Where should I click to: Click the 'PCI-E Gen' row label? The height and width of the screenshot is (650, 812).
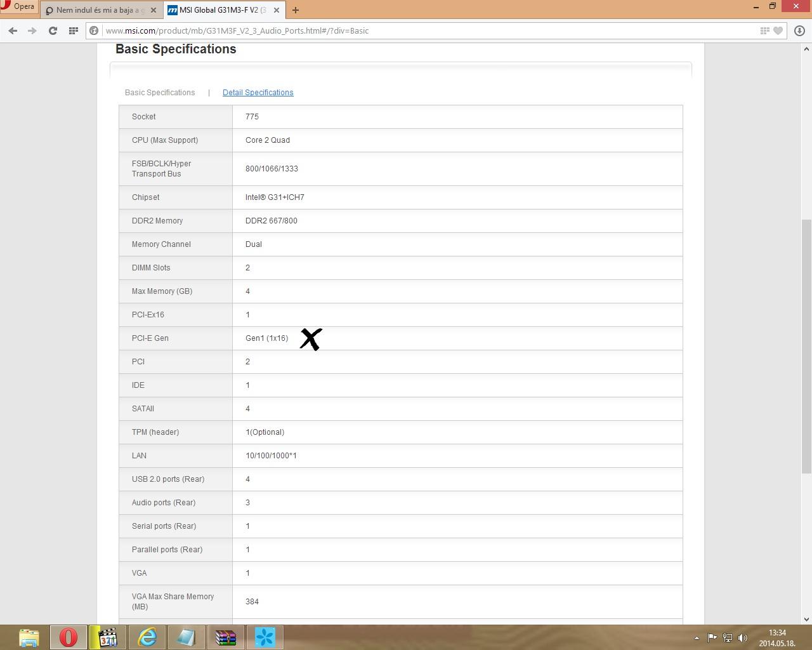click(150, 338)
